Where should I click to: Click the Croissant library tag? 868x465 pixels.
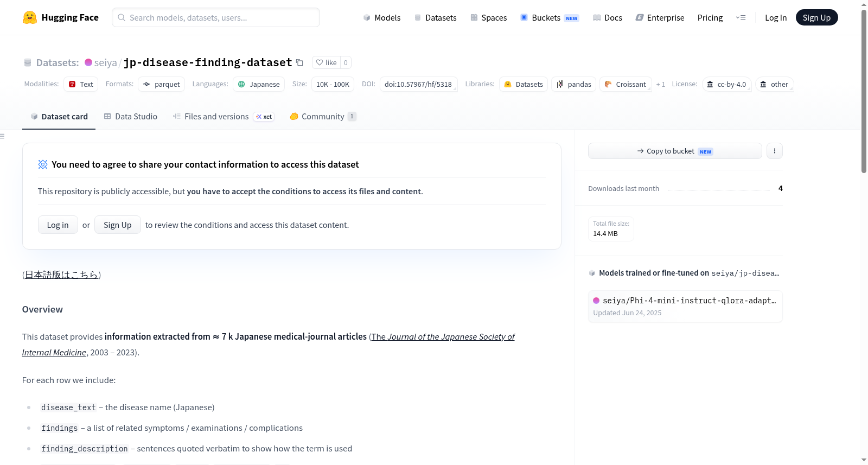[626, 84]
